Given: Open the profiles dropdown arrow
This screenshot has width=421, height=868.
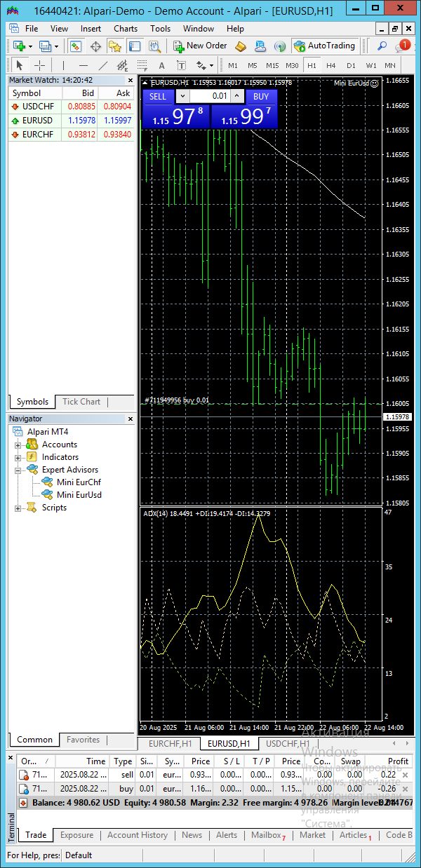Looking at the screenshot, I should pos(57,46).
